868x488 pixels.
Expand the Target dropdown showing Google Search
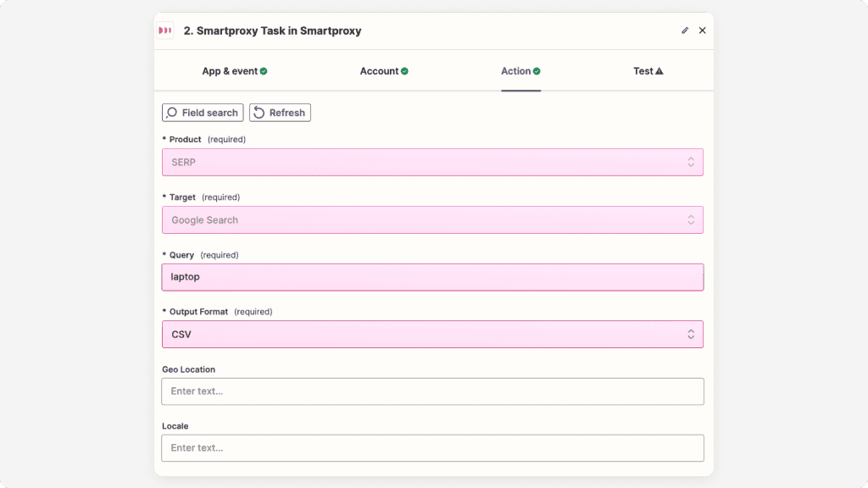click(x=432, y=220)
